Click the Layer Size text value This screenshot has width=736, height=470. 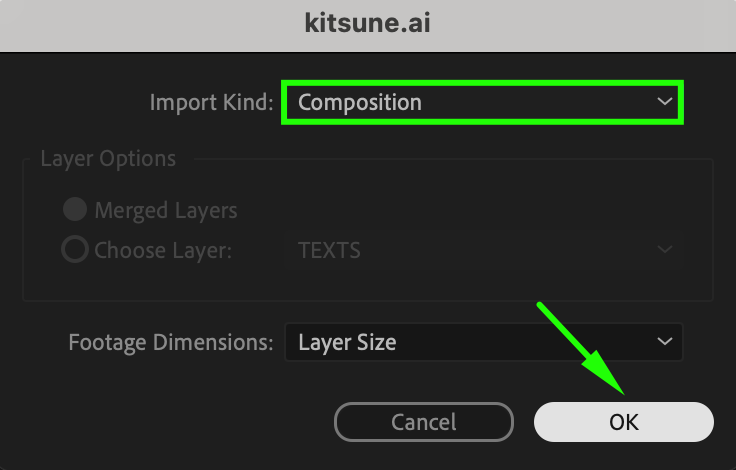pyautogui.click(x=347, y=342)
